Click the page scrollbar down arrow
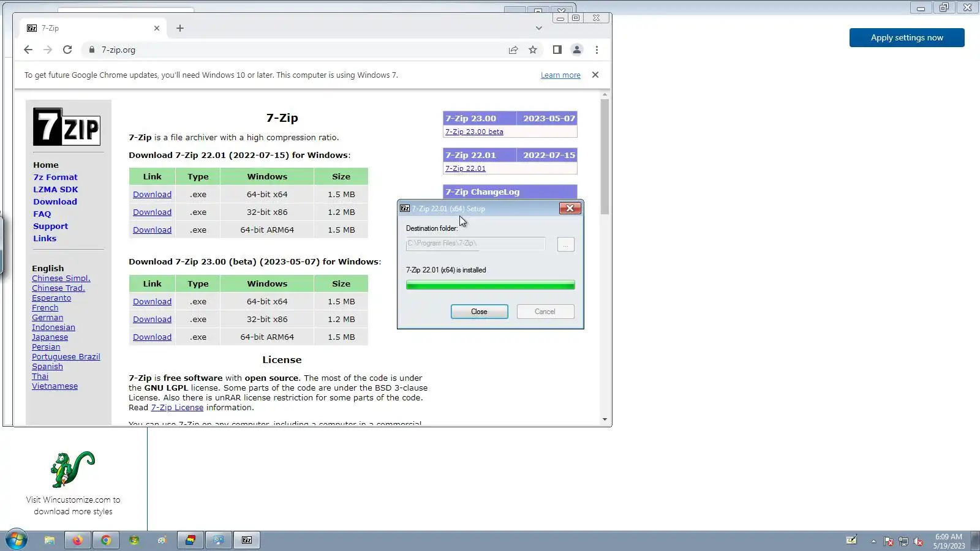Image resolution: width=980 pixels, height=551 pixels. 605,419
